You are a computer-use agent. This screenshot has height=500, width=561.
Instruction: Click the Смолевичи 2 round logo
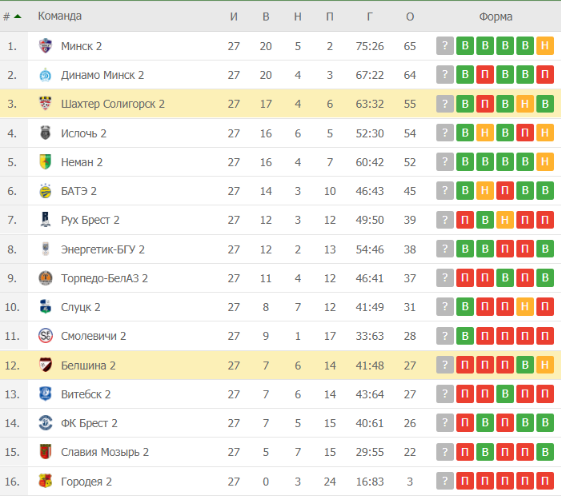coord(45,336)
